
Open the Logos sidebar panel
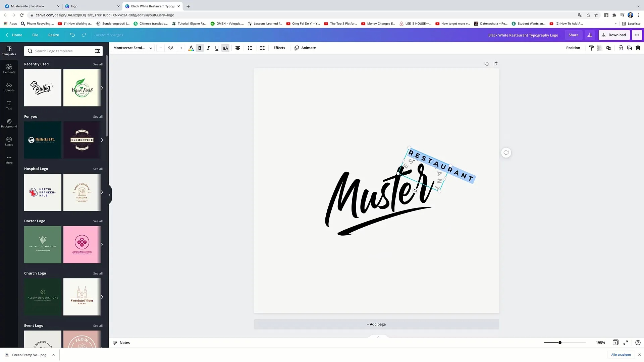9,141
